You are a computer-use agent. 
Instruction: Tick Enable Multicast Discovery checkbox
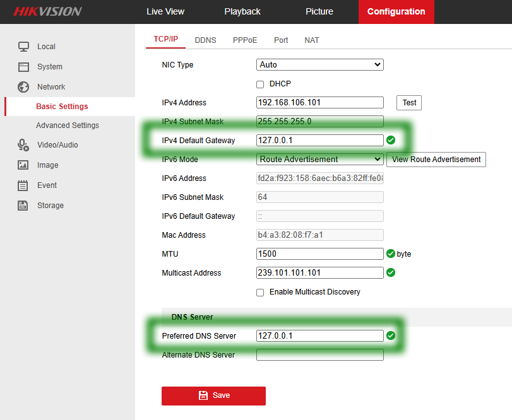click(260, 293)
